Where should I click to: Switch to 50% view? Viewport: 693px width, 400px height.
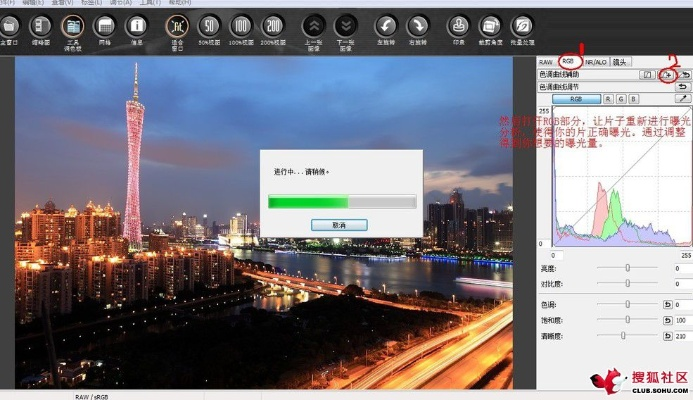(x=209, y=26)
